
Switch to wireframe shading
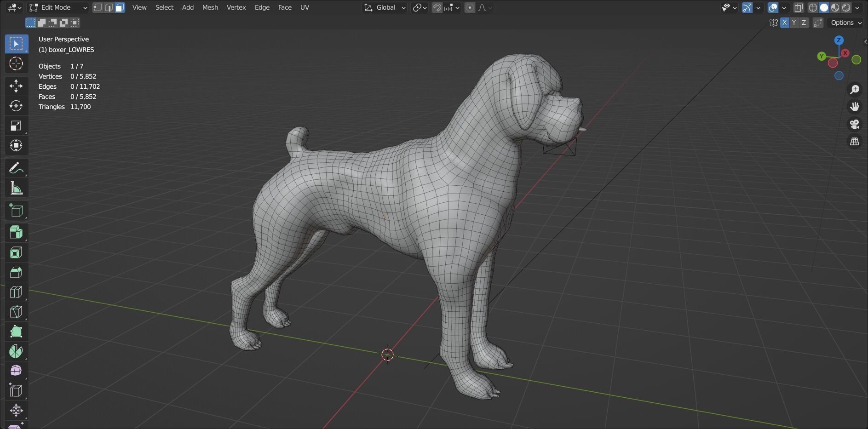tap(813, 7)
